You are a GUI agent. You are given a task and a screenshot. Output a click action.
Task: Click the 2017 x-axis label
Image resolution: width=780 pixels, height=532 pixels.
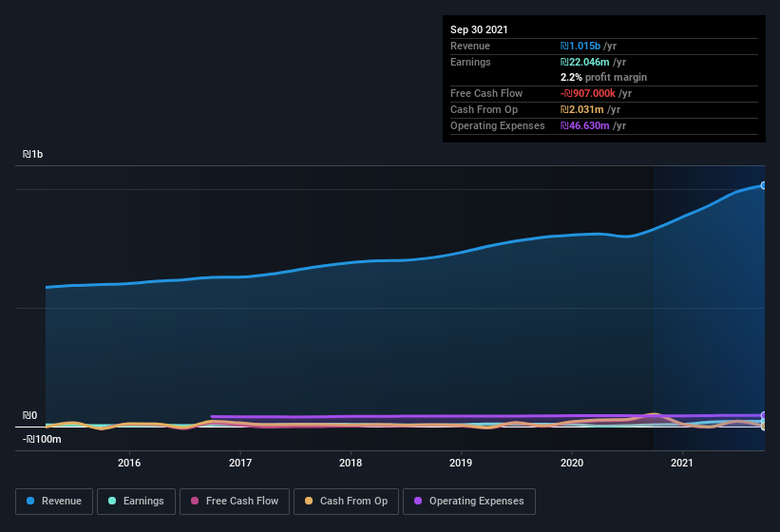[x=240, y=463]
